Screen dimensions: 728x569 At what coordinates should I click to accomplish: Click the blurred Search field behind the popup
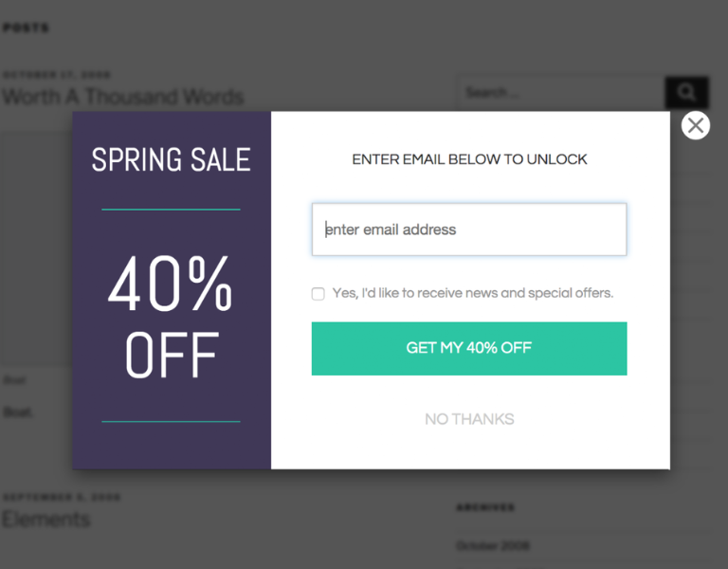(561, 92)
